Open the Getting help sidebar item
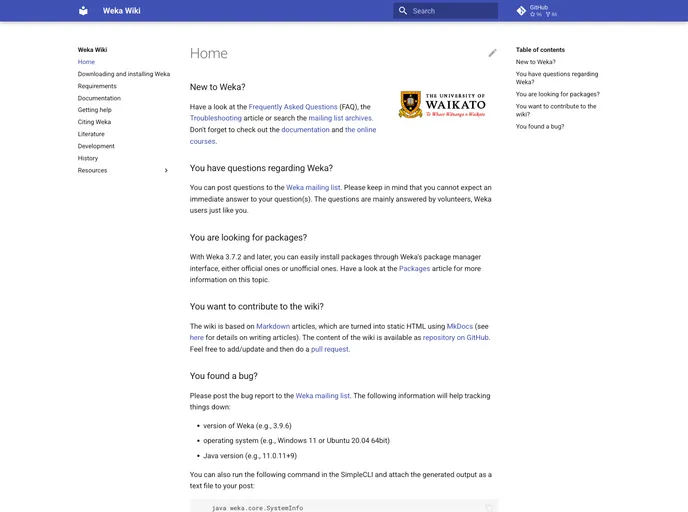Viewport: 688px width, 512px height. point(94,110)
